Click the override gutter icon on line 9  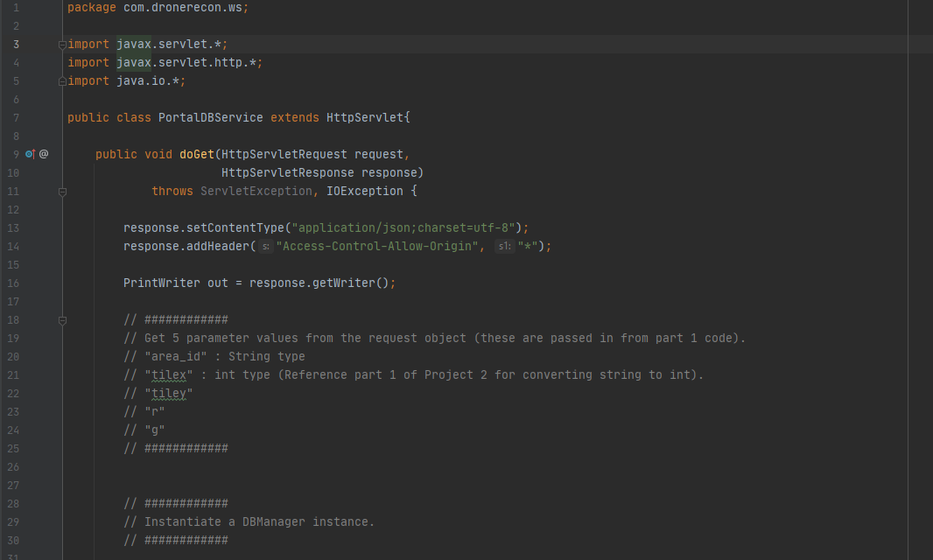tap(31, 154)
